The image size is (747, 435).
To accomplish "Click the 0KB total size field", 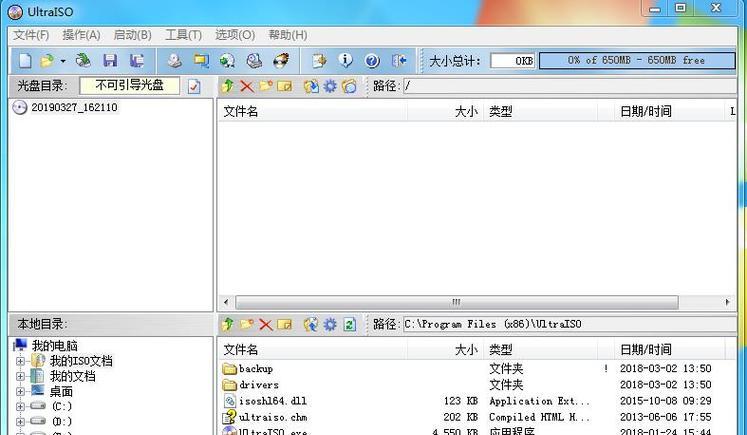I will (513, 61).
